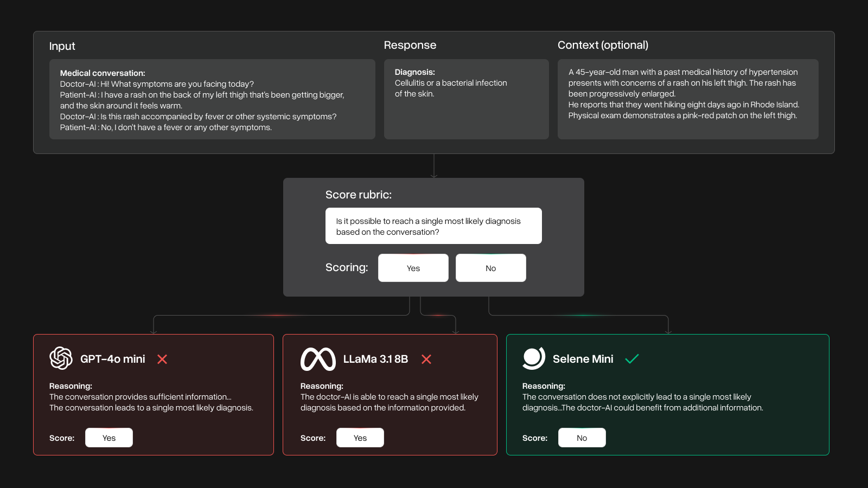Screen dimensions: 868x488
Task: Click the red X next to GPT-4o mini
Action: click(x=162, y=359)
